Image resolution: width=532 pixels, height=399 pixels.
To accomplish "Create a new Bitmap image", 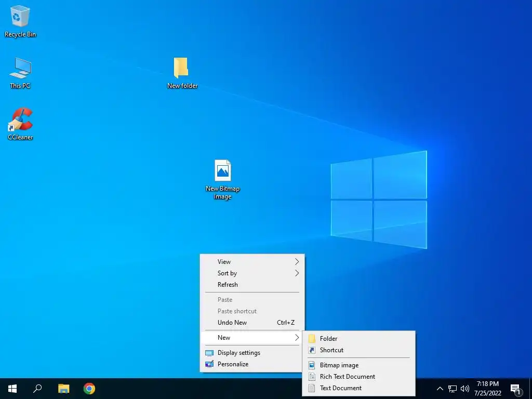I will [358, 365].
